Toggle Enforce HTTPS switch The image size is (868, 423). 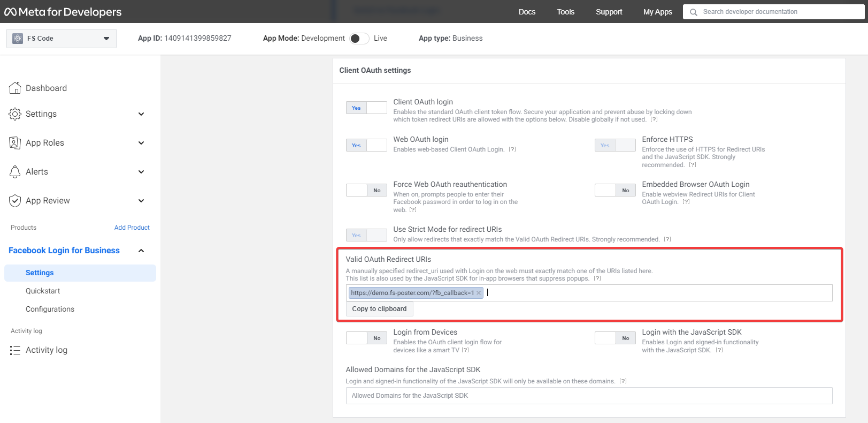click(x=615, y=145)
